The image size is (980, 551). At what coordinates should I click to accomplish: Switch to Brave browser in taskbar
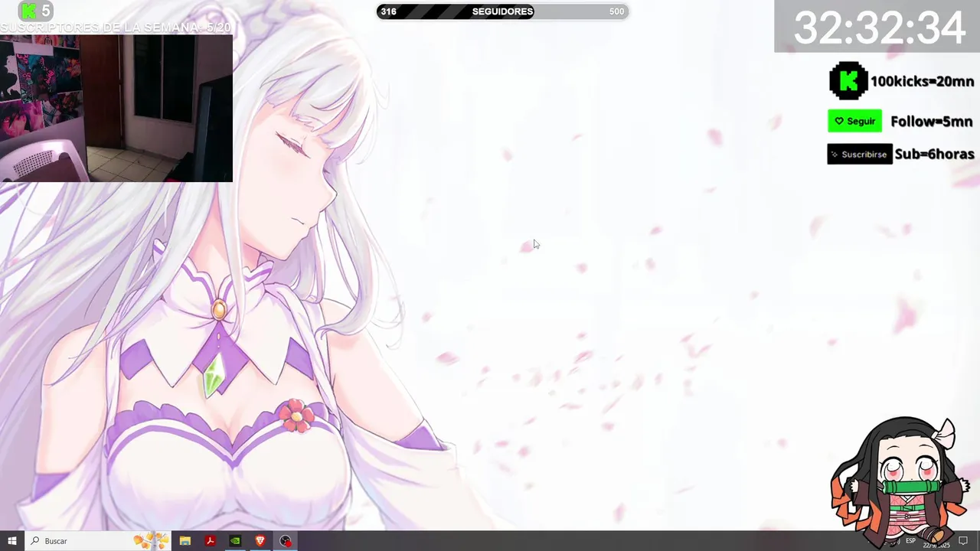click(x=260, y=541)
